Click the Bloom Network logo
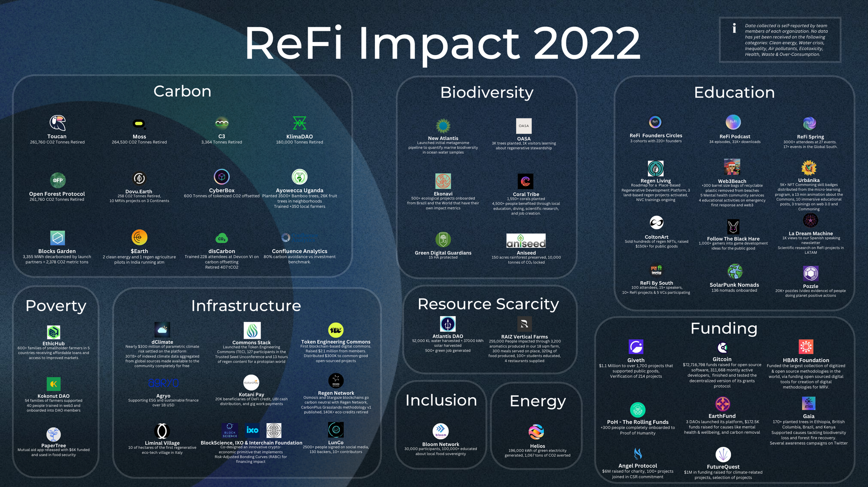 click(441, 431)
